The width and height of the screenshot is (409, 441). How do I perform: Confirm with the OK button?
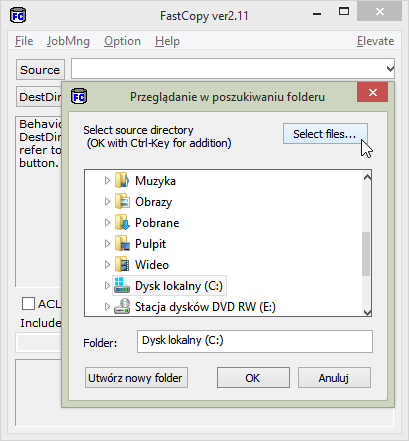pyautogui.click(x=253, y=378)
